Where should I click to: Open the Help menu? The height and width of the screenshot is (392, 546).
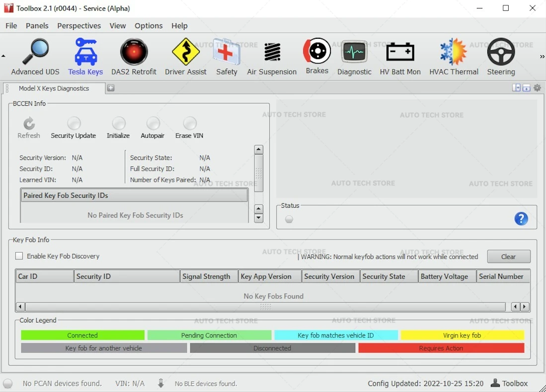(x=179, y=26)
